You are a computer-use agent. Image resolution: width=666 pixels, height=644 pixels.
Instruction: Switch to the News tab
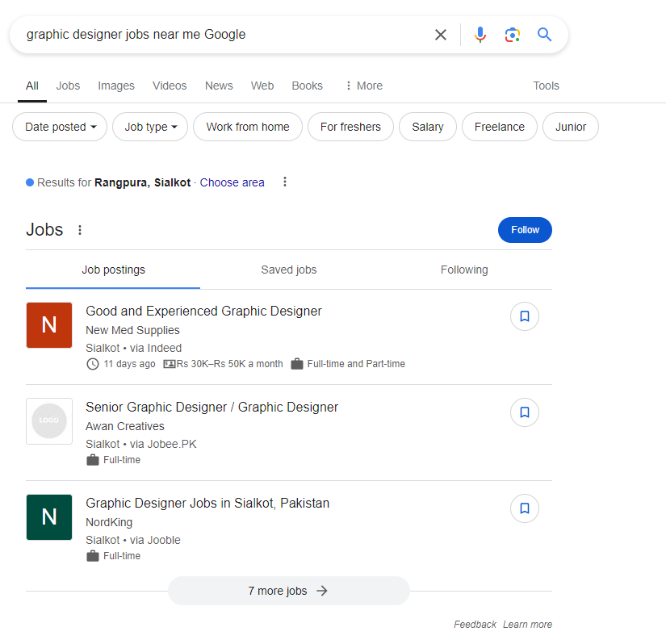tap(219, 86)
